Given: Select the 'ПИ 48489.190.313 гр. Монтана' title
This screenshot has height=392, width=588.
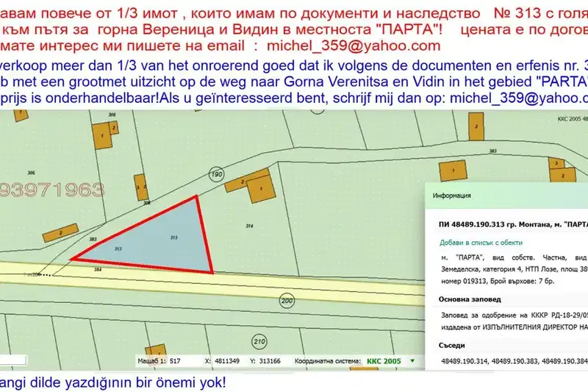Looking at the screenshot, I should pyautogui.click(x=513, y=224).
